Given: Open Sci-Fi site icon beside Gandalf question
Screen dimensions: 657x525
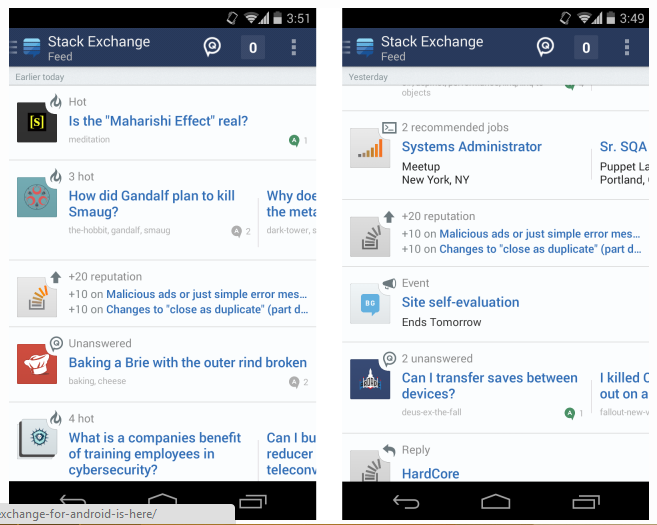Looking at the screenshot, I should coord(37,197).
